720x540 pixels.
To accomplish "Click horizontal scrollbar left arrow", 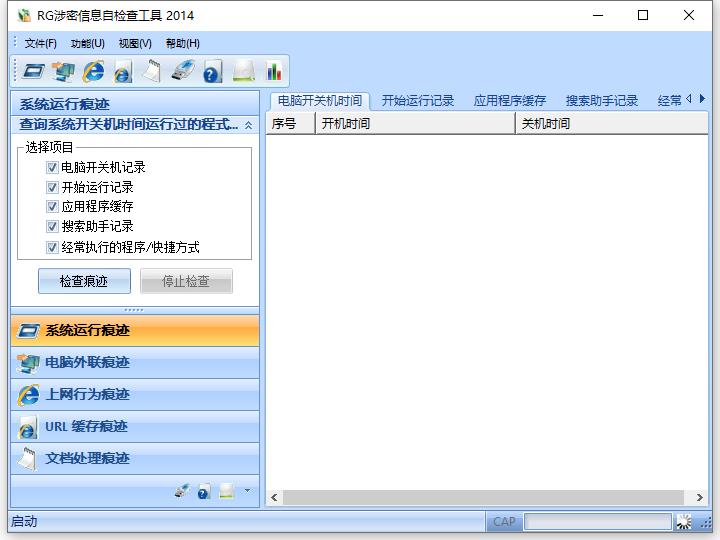I will click(x=274, y=497).
